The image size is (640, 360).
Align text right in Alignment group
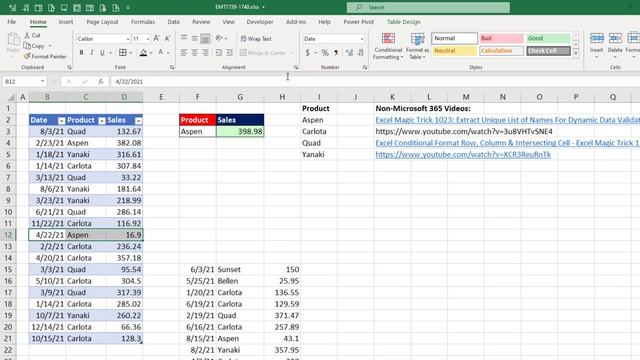[x=205, y=52]
